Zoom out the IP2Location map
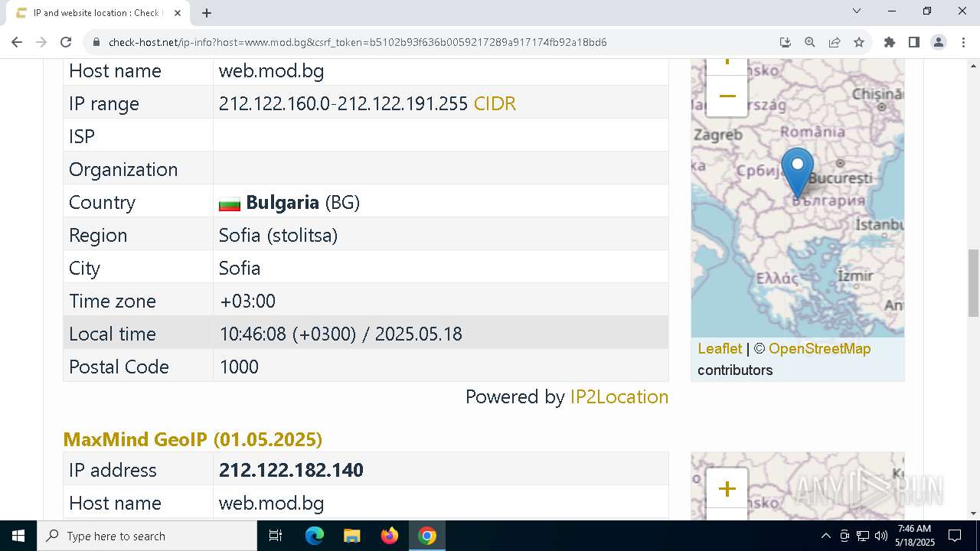Screen dimensions: 980x551 pos(727,96)
